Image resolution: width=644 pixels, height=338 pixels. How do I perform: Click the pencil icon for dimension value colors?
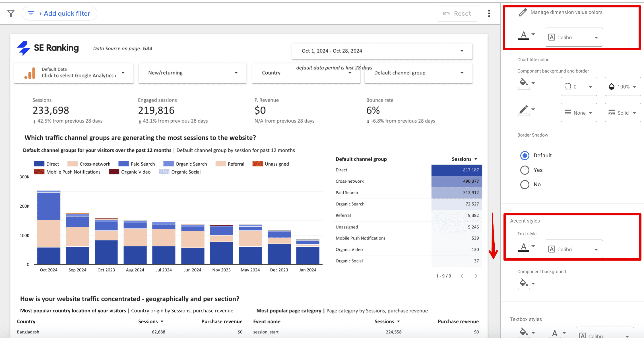(x=523, y=13)
